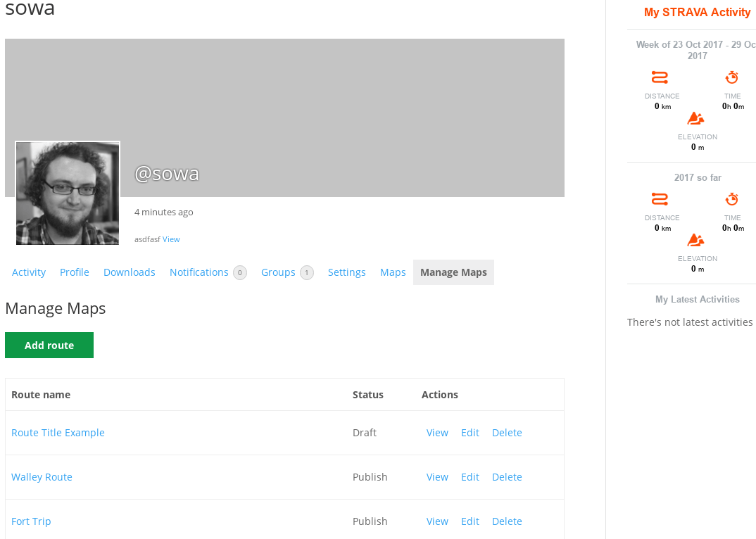Open the Route Title Example link

[58, 433]
